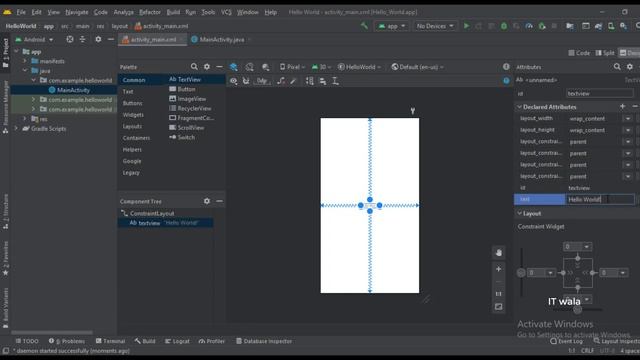
Task: Click the pan hand tool on canvas
Action: [498, 253]
